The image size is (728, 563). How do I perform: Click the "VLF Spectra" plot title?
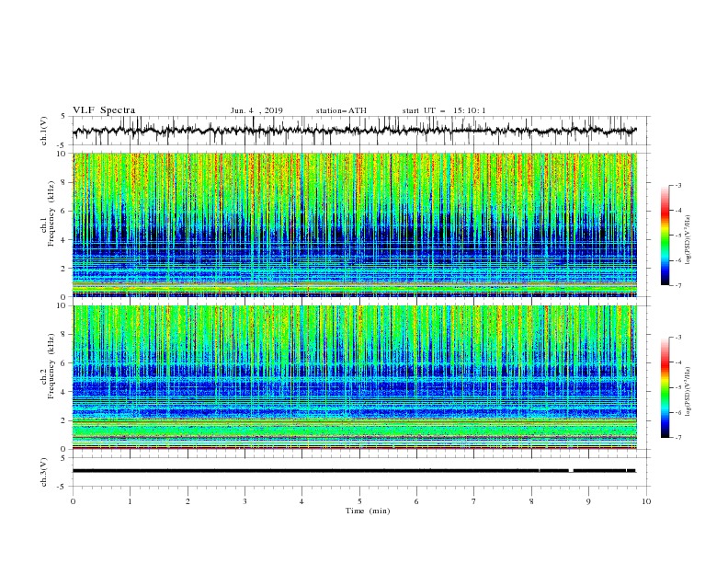pyautogui.click(x=104, y=110)
